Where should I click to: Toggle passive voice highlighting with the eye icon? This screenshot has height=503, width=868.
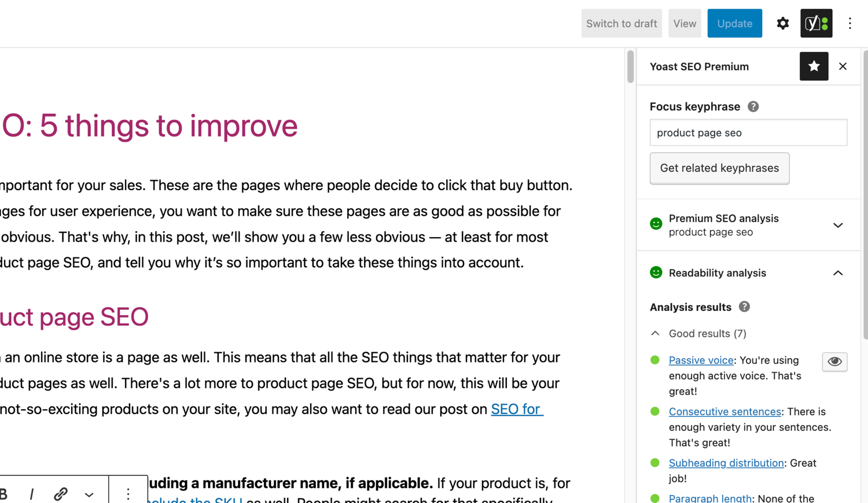(834, 361)
